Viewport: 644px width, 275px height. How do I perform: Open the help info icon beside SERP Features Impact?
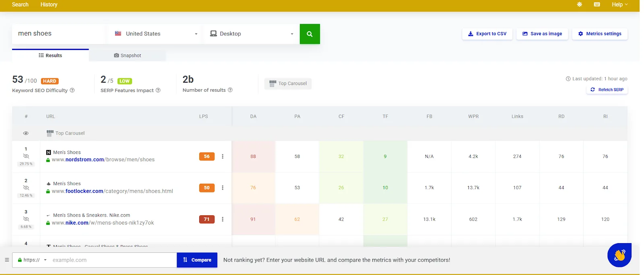click(158, 90)
